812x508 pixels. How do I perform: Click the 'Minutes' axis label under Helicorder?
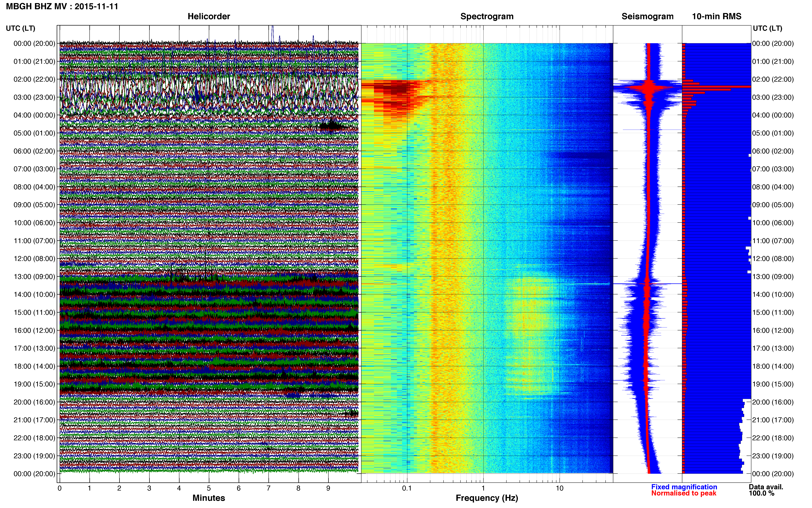(x=208, y=498)
